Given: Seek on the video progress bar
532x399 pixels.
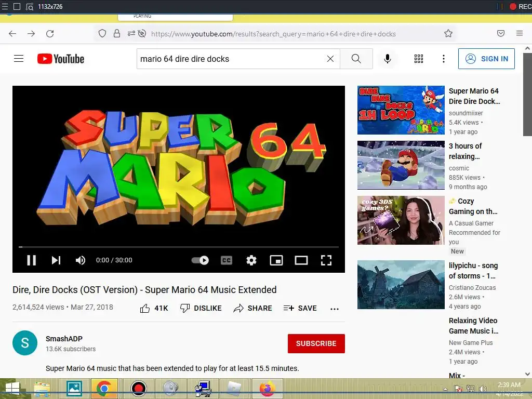Looking at the screenshot, I should [x=179, y=247].
